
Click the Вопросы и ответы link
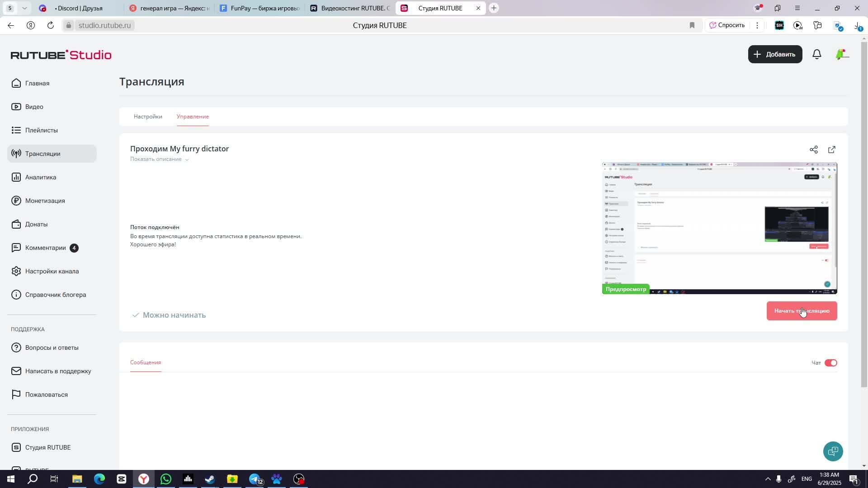(x=45, y=347)
